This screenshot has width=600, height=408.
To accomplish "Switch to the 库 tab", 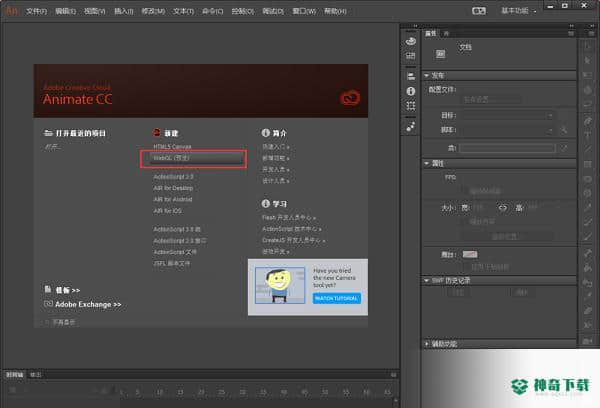I will point(446,34).
